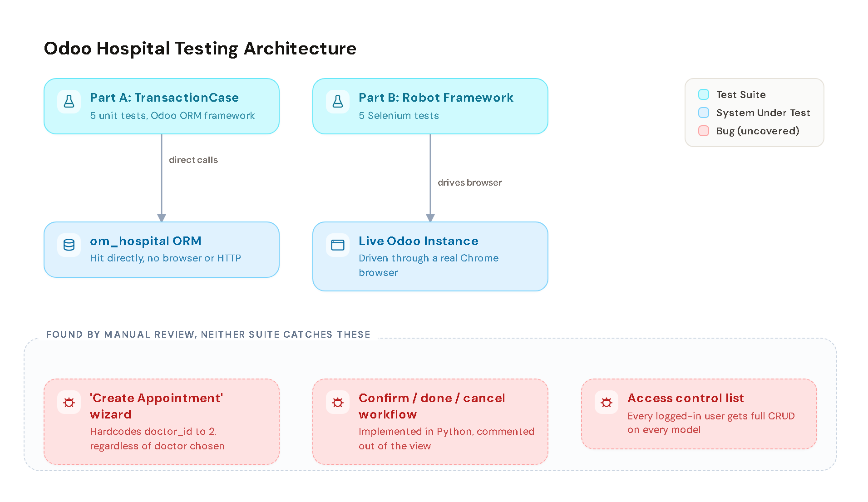The image size is (868, 502).
Task: Click the 'direct calls' arrow label
Action: click(193, 160)
